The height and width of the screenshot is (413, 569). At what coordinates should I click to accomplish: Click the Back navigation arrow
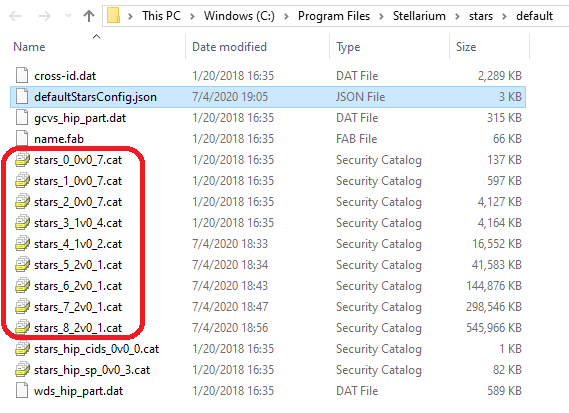point(16,16)
